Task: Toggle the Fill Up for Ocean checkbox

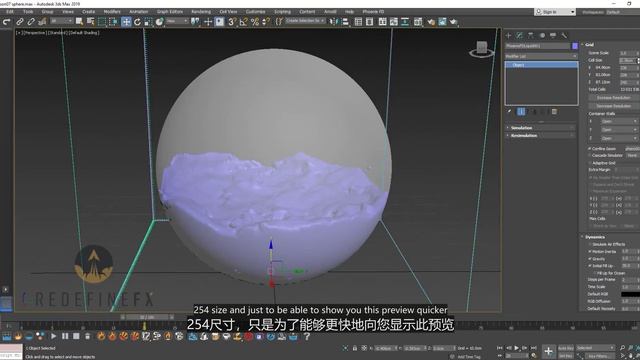Action: pyautogui.click(x=595, y=273)
